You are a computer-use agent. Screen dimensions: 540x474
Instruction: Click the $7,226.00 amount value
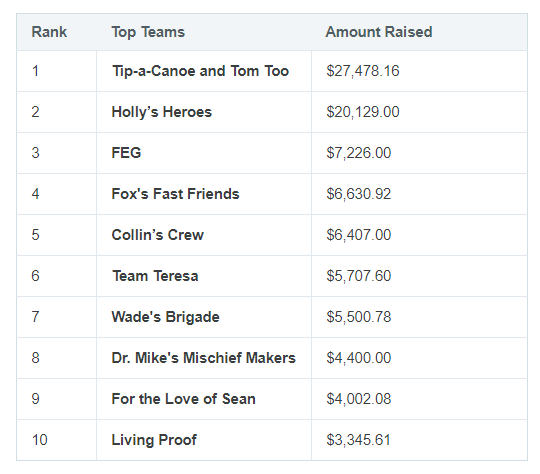coord(359,153)
